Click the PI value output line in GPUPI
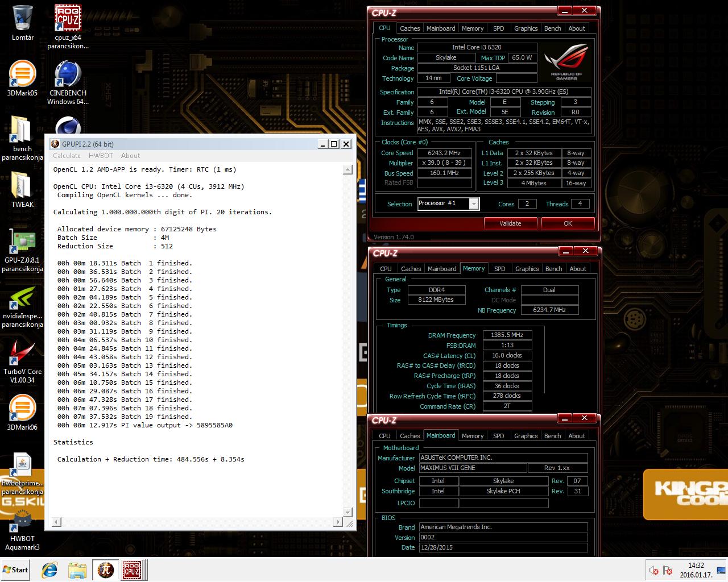Screen dimensions: 728x582 point(145,425)
